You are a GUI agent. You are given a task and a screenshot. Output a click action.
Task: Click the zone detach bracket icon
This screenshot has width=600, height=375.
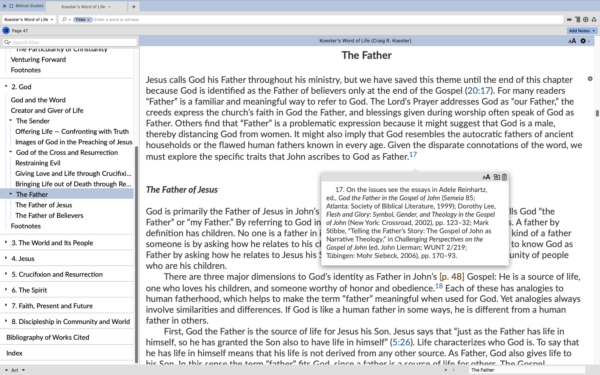(x=11, y=6)
